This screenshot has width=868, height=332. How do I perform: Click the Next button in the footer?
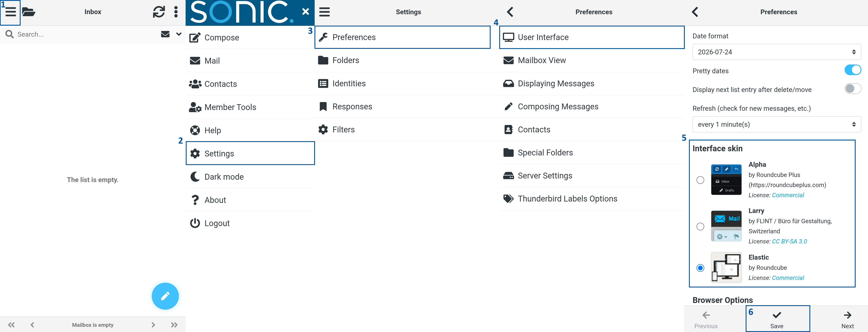(x=847, y=319)
